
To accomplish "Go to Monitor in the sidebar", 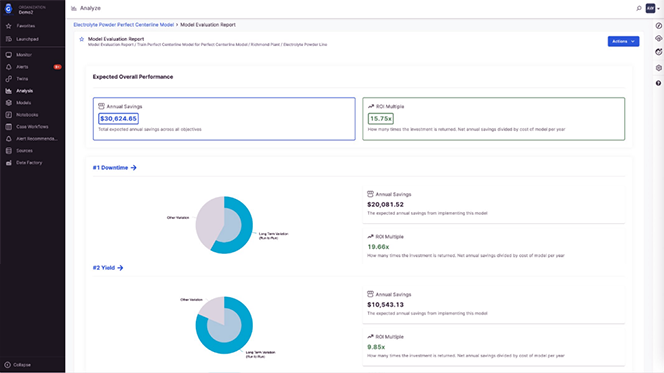I will point(24,55).
